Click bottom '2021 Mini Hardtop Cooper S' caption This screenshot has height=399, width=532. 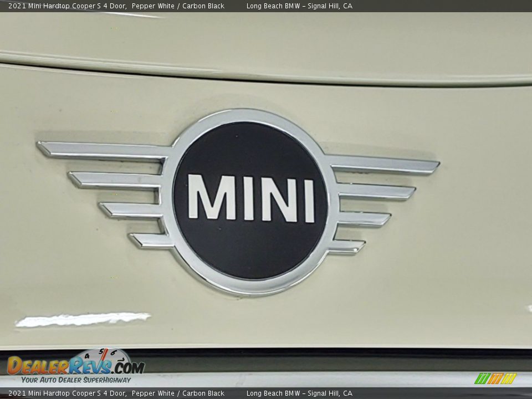click(x=66, y=393)
